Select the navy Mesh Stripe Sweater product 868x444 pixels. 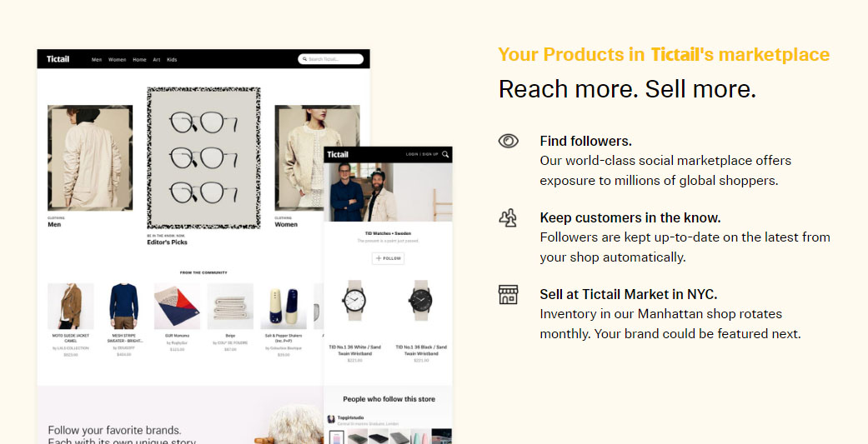coord(124,306)
